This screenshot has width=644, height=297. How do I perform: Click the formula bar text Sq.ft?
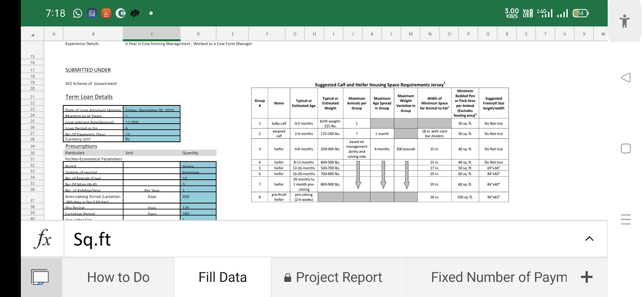coord(92,239)
